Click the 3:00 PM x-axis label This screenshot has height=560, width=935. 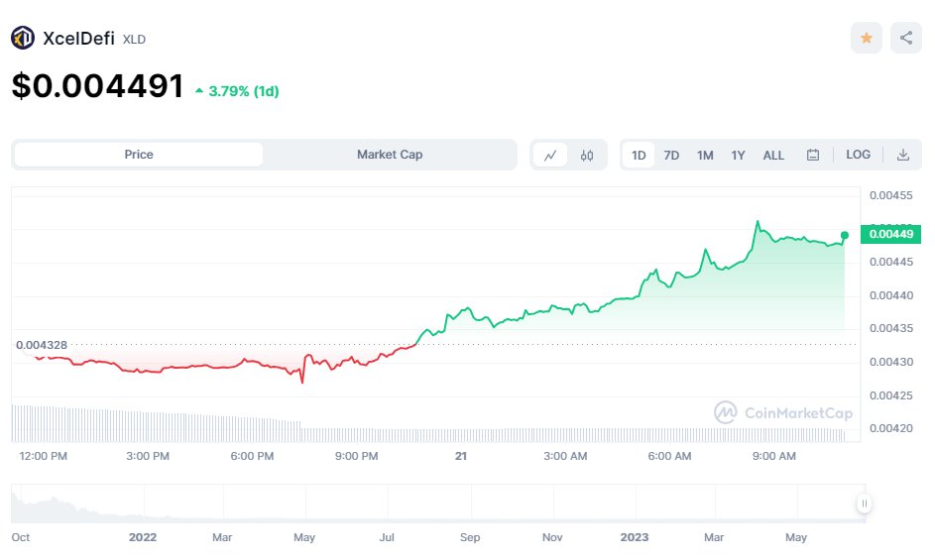[148, 456]
